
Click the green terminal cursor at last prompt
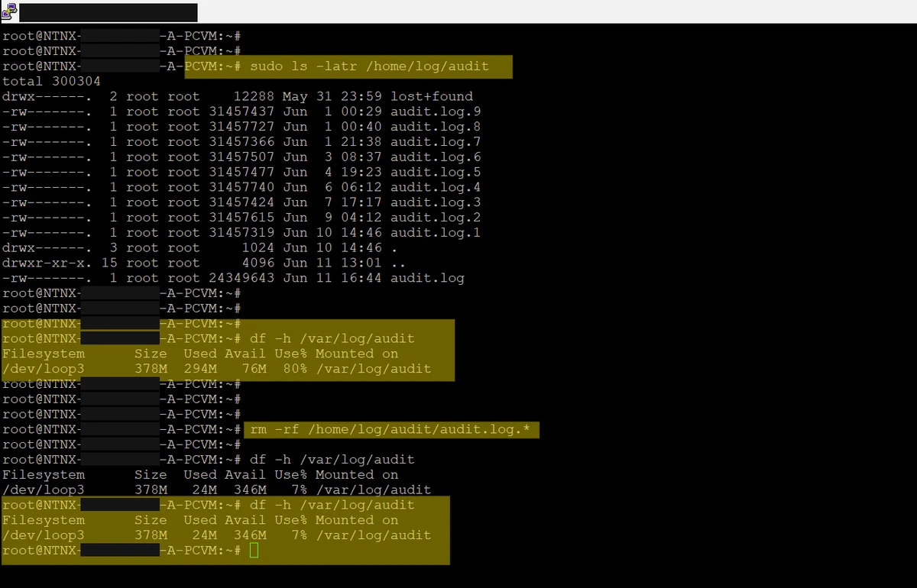tap(254, 551)
